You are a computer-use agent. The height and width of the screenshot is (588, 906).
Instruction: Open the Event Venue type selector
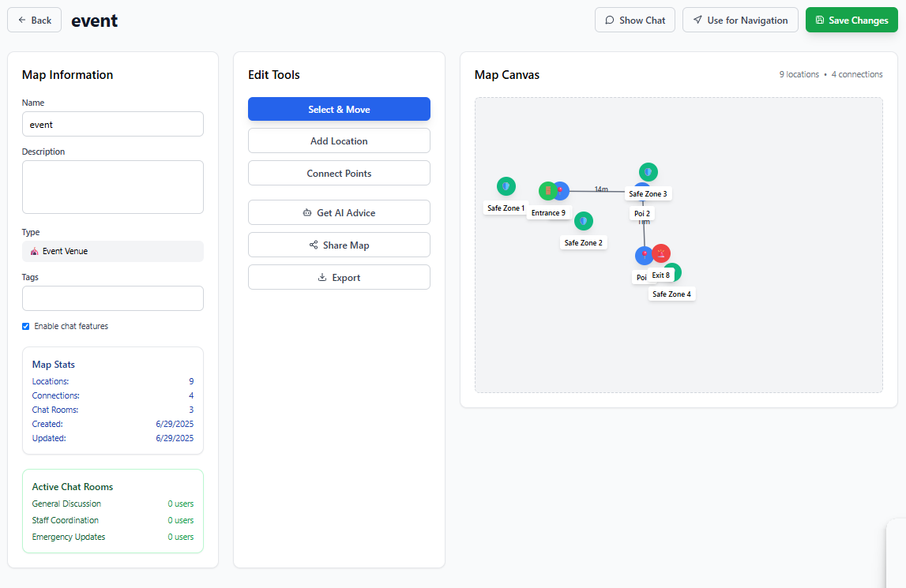click(x=112, y=251)
